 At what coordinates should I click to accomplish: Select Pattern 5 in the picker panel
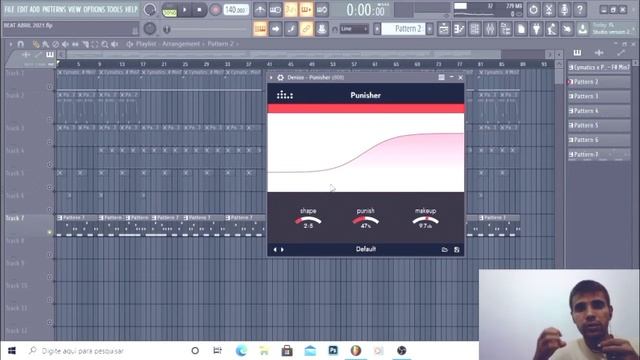pyautogui.click(x=599, y=125)
